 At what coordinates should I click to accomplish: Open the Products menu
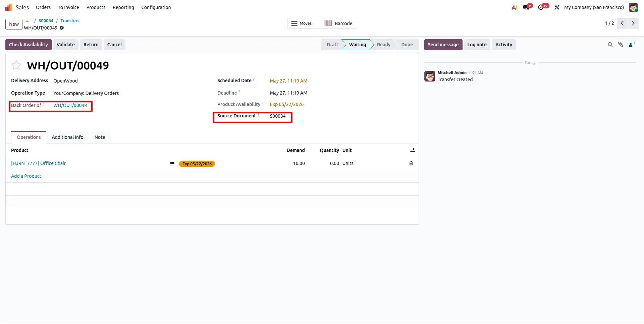click(x=96, y=7)
